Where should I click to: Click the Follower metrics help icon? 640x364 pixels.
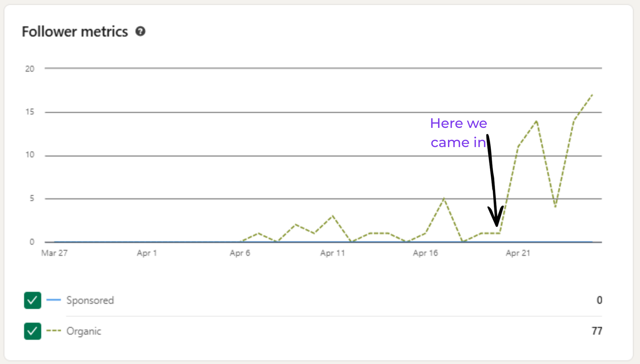(x=140, y=31)
